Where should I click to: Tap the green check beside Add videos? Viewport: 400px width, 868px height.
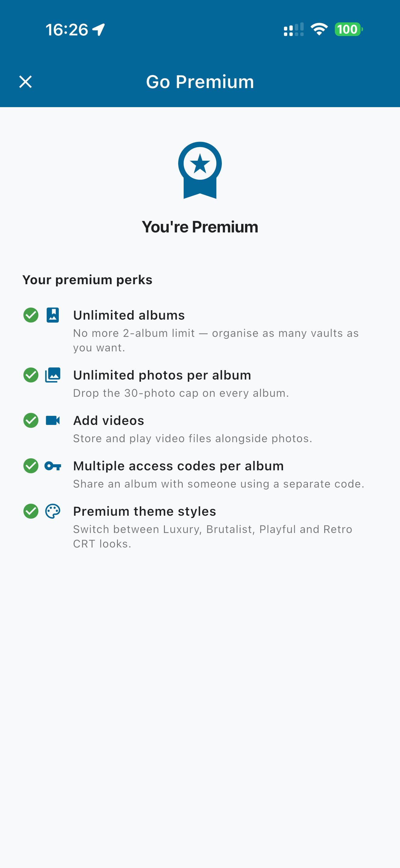tap(31, 420)
